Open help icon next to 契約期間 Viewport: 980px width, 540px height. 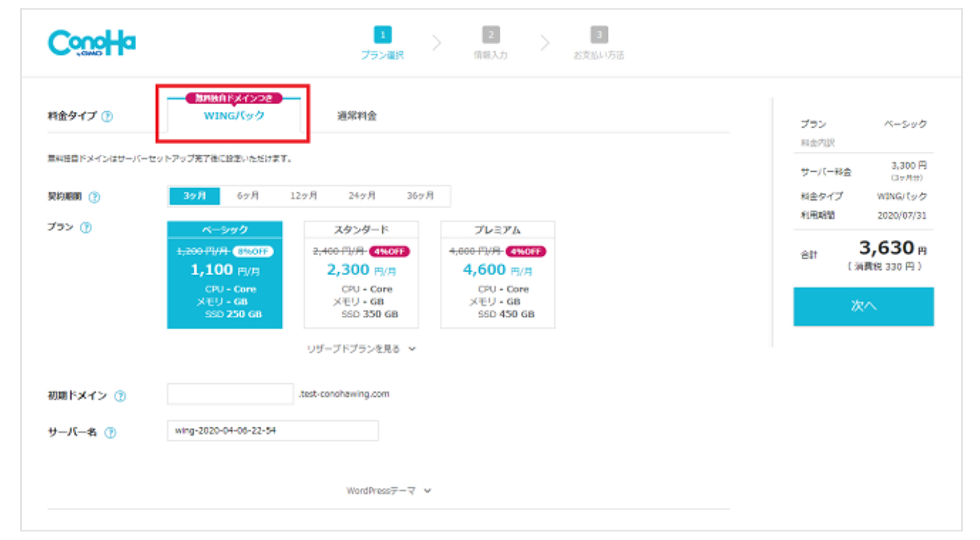[94, 197]
